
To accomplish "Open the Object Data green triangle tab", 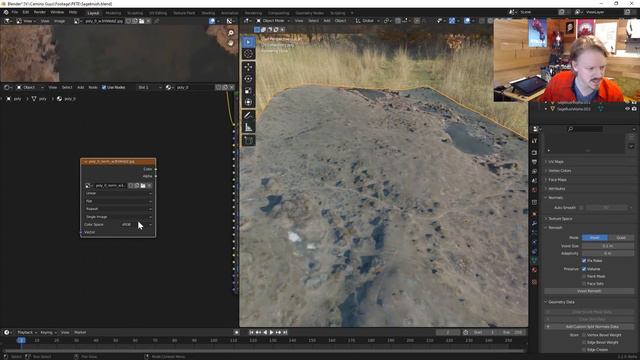I will (534, 260).
